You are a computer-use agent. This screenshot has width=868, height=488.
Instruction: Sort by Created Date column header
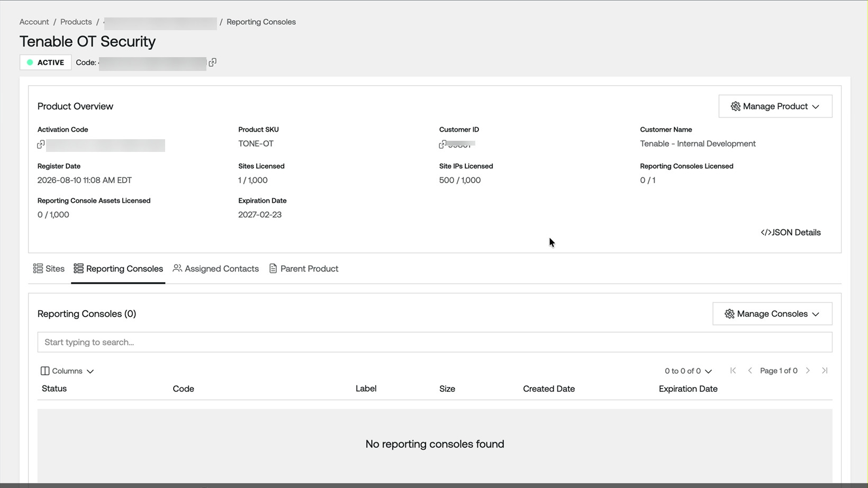[x=549, y=388]
